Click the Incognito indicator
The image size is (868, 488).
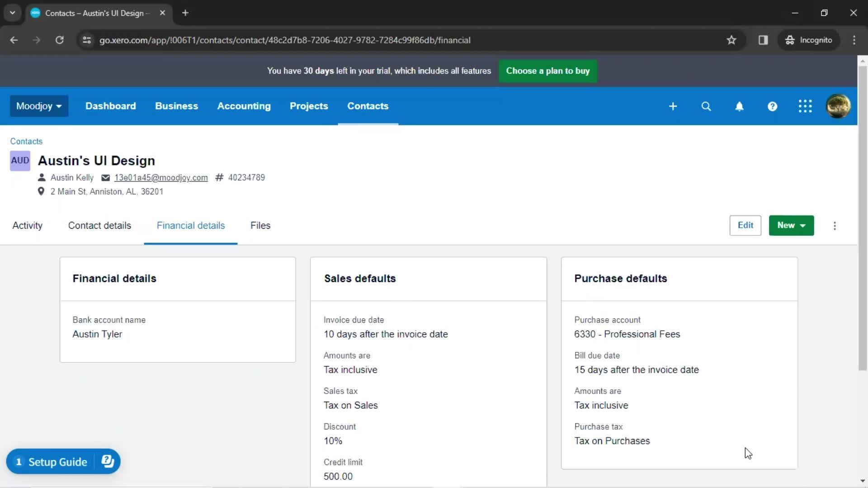pos(808,40)
